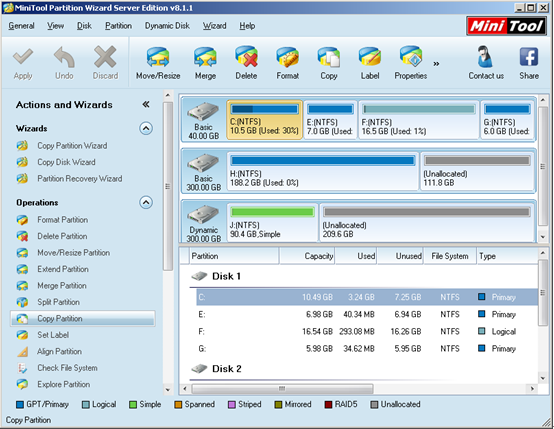
Task: Choose Merge Partition operation
Action: 62,286
